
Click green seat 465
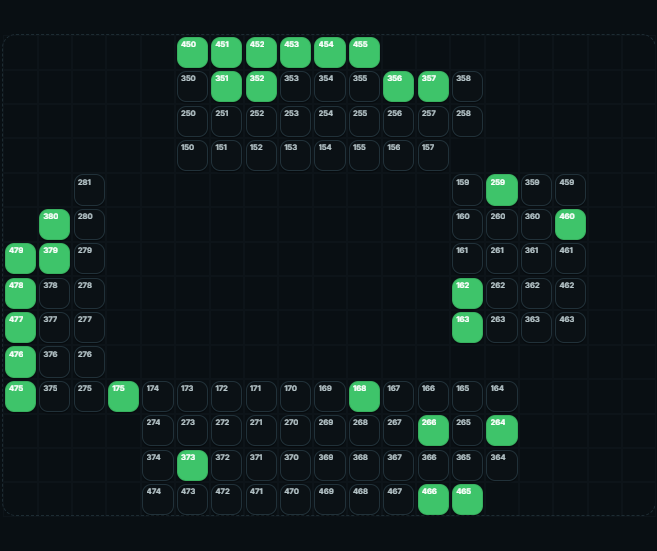[x=467, y=499]
